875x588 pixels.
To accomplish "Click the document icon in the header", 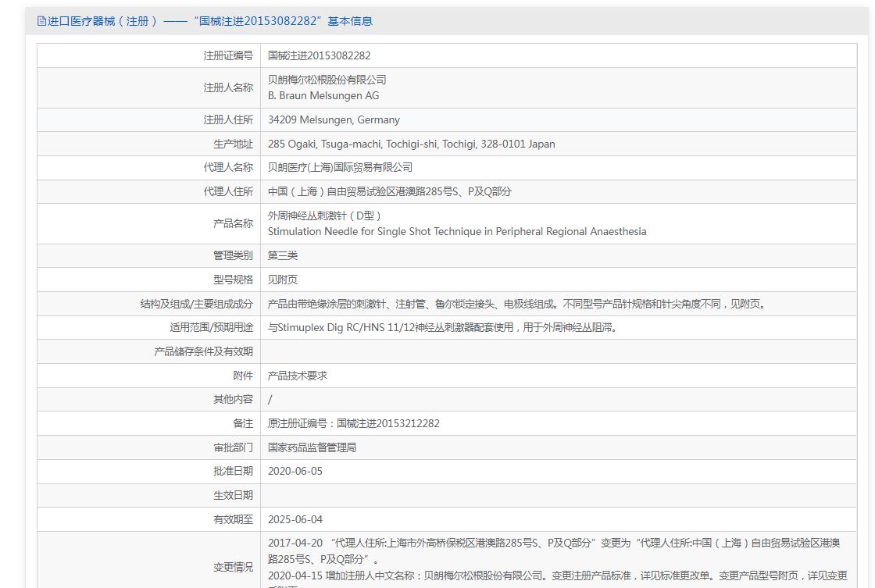I will 41,21.
